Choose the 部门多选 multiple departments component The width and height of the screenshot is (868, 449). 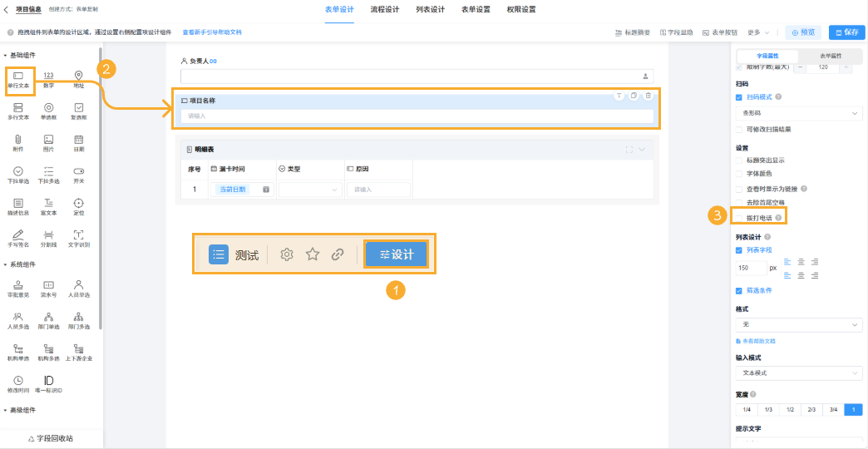coord(79,321)
